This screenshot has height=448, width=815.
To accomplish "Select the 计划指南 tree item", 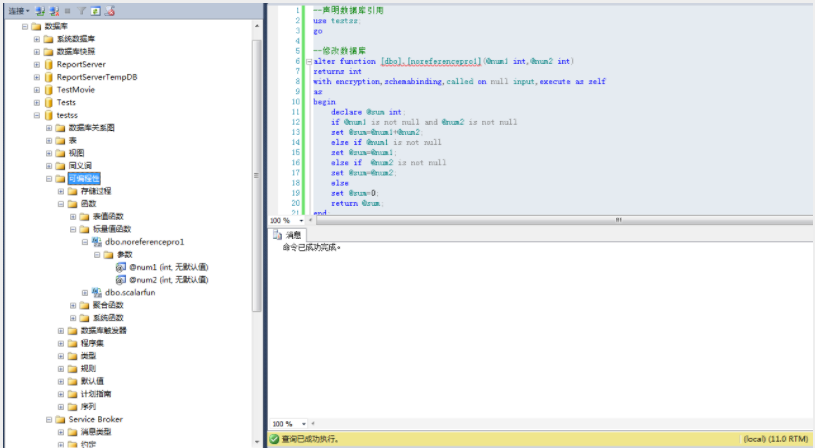I will pyautogui.click(x=96, y=394).
